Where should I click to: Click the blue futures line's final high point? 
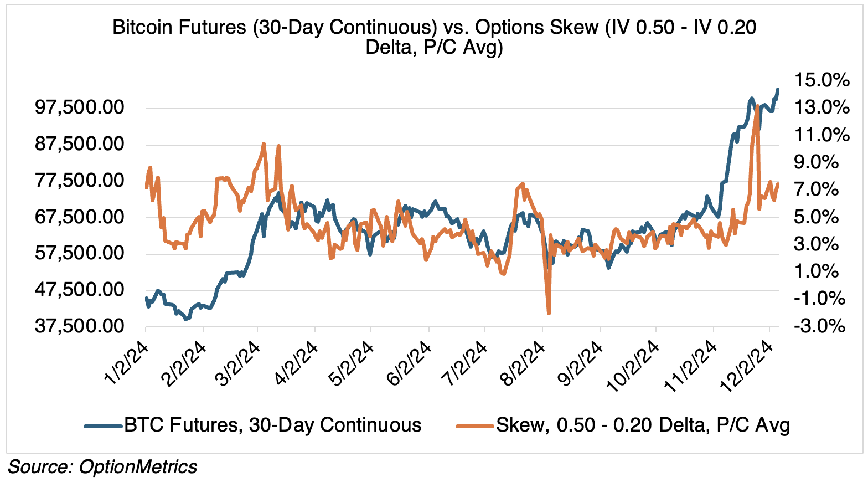point(778,89)
